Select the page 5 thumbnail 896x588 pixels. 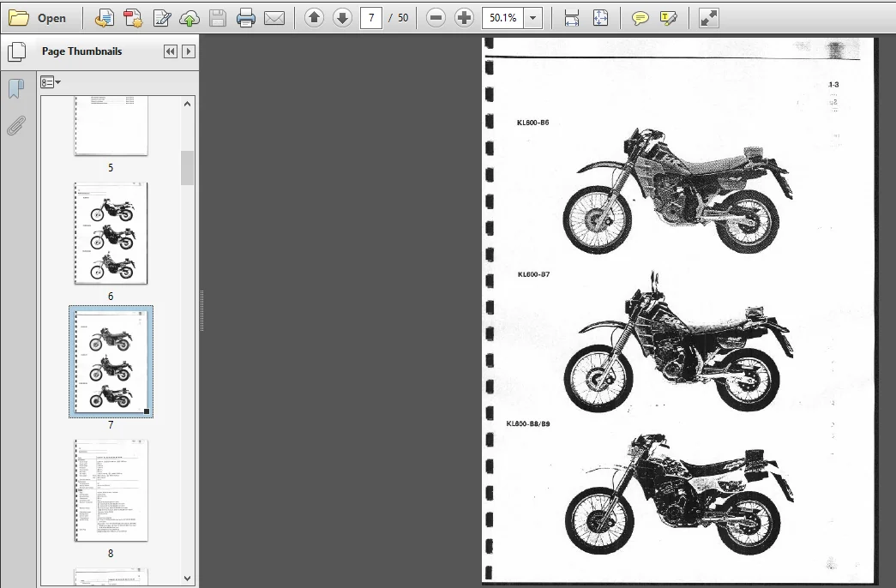point(111,126)
